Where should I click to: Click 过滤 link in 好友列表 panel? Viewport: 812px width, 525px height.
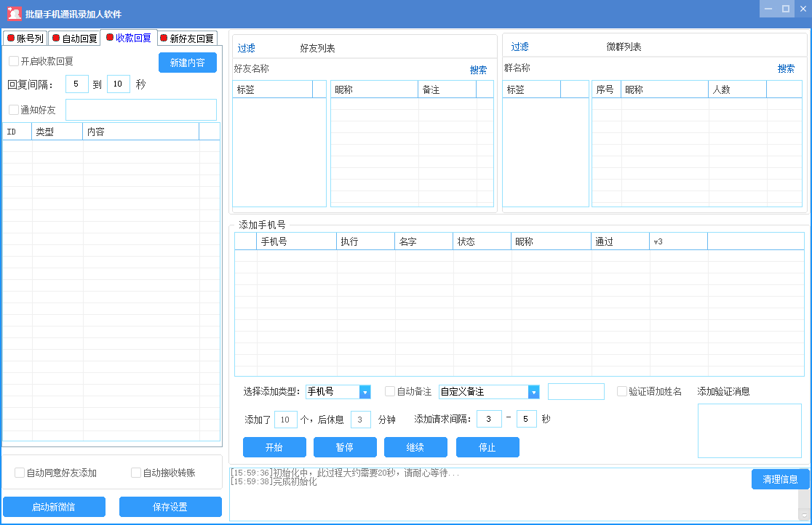point(247,48)
